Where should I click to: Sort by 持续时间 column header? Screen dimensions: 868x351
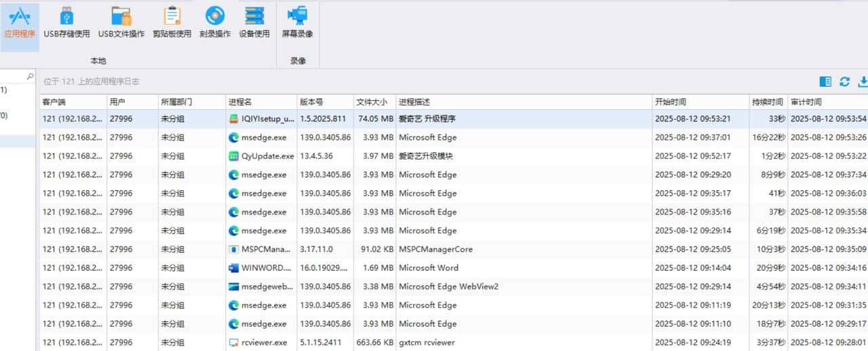click(767, 102)
